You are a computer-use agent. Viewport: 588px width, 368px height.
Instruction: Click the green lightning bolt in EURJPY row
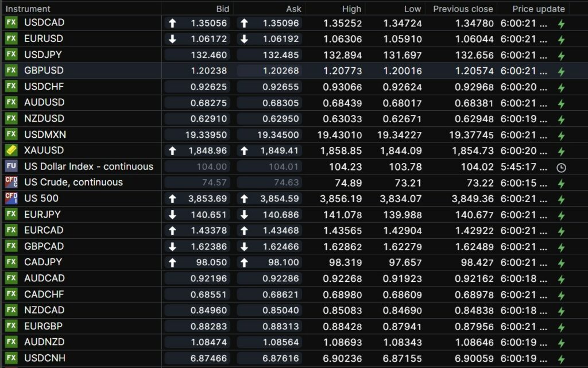pyautogui.click(x=561, y=215)
